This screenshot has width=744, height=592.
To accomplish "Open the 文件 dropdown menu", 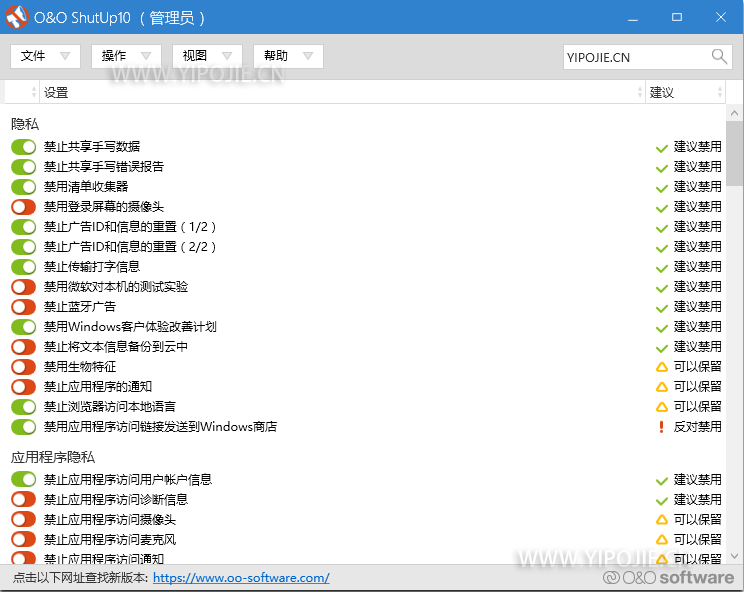I will [x=45, y=56].
